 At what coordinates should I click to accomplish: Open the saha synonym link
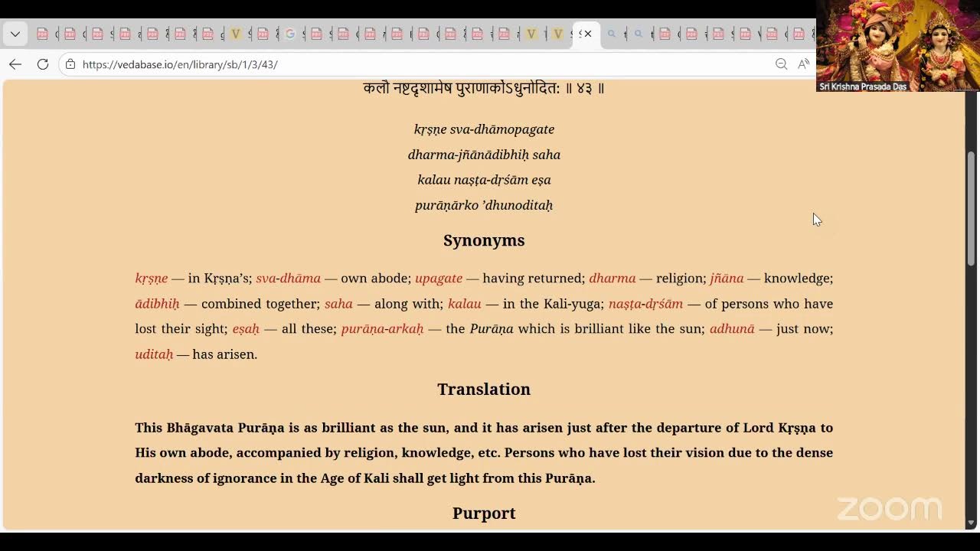coord(338,304)
